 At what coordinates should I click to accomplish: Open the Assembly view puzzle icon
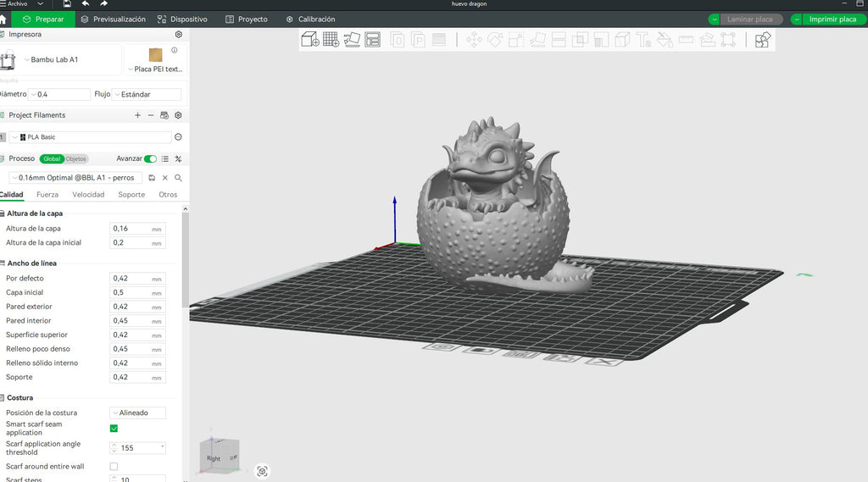(762, 40)
